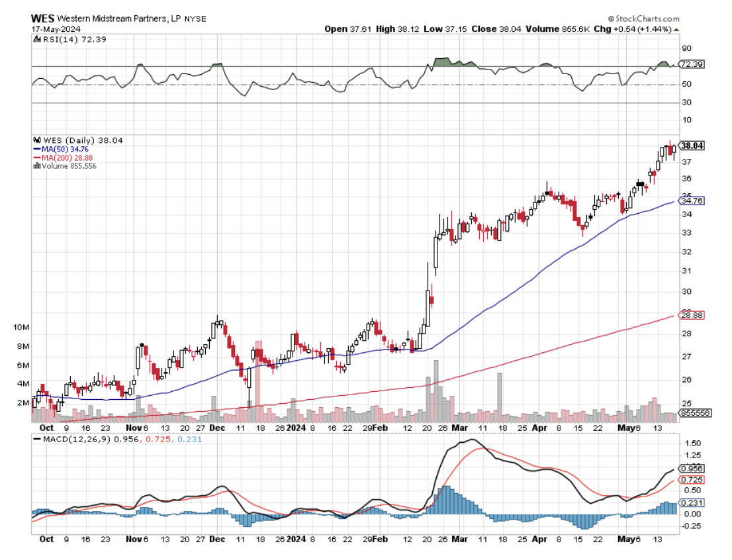The width and height of the screenshot is (732, 560).
Task: Click the 27 price axis label
Action: pyautogui.click(x=687, y=357)
